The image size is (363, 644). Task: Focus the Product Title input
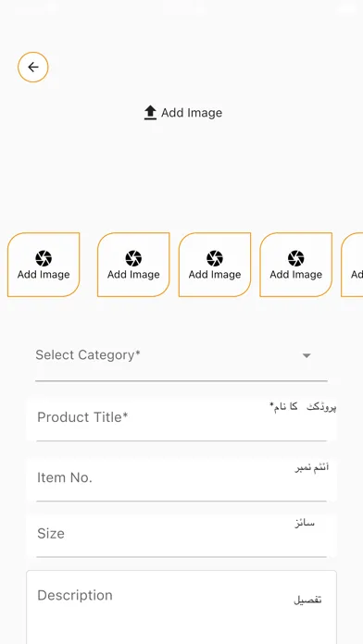[x=181, y=420]
